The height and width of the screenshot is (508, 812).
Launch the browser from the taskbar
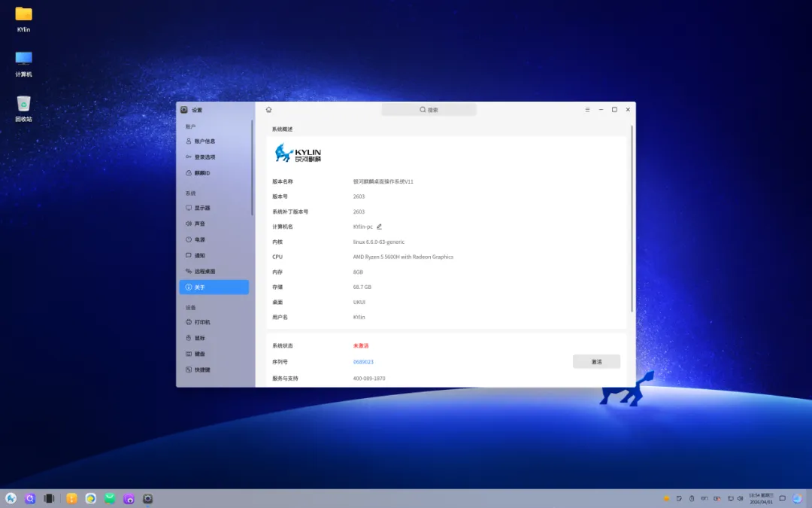pyautogui.click(x=91, y=499)
